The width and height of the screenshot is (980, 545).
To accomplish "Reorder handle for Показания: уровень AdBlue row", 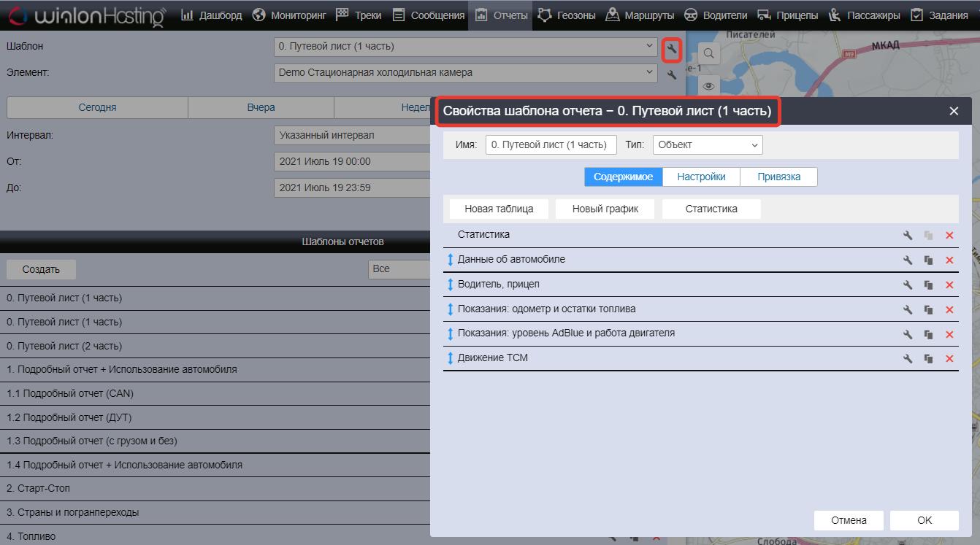I will coord(451,333).
